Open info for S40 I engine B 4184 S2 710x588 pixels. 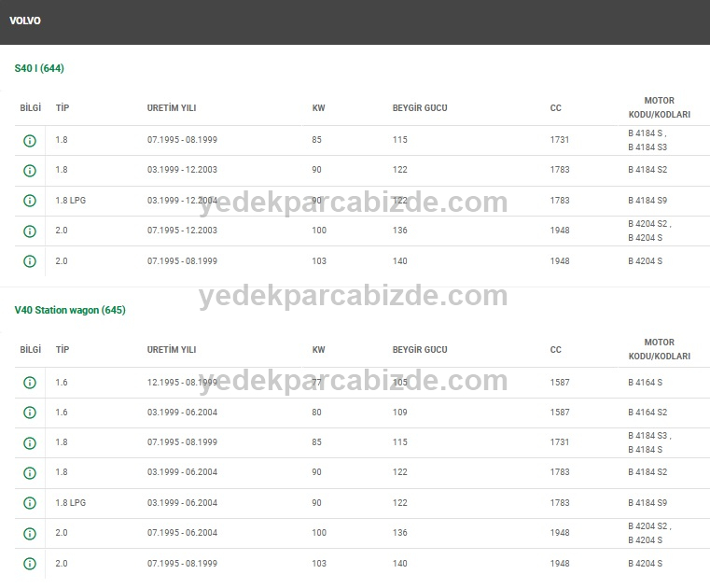tap(30, 171)
